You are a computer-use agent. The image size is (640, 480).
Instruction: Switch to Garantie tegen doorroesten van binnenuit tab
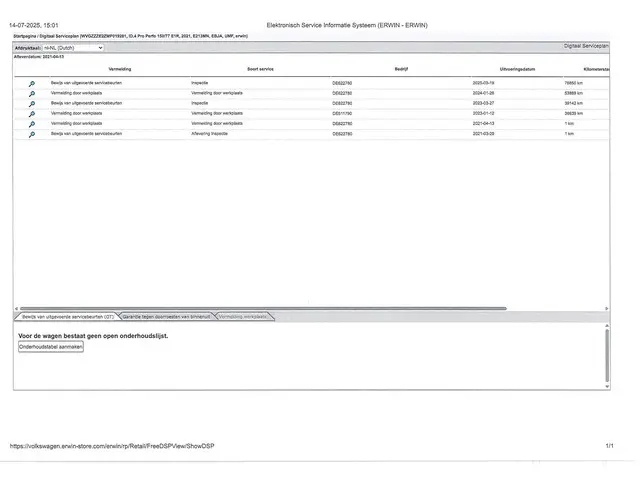coord(167,317)
